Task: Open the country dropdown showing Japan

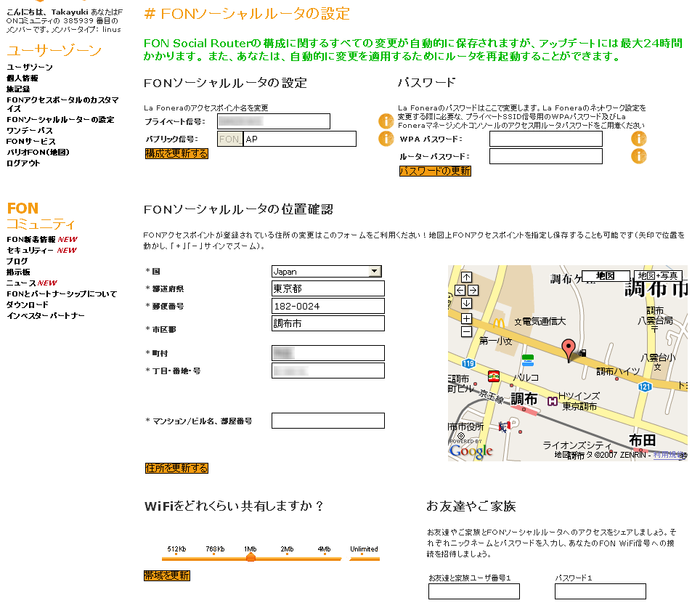Action: click(327, 271)
